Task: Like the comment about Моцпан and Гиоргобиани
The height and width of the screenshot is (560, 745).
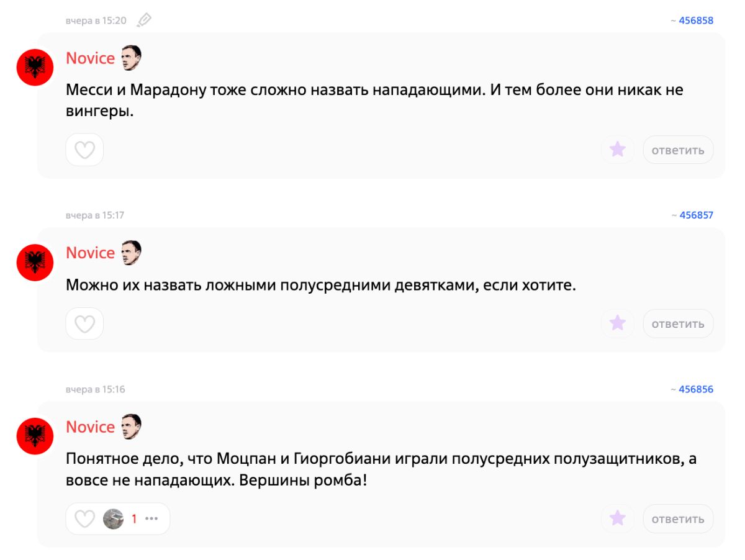Action: 84,519
